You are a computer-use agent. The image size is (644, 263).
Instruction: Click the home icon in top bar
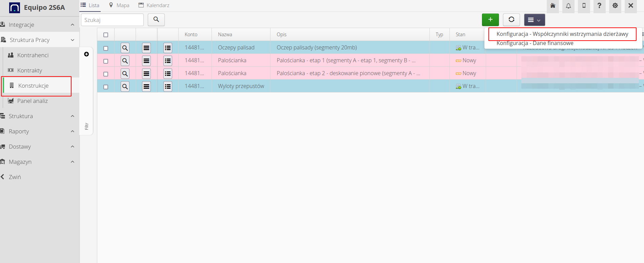553,6
